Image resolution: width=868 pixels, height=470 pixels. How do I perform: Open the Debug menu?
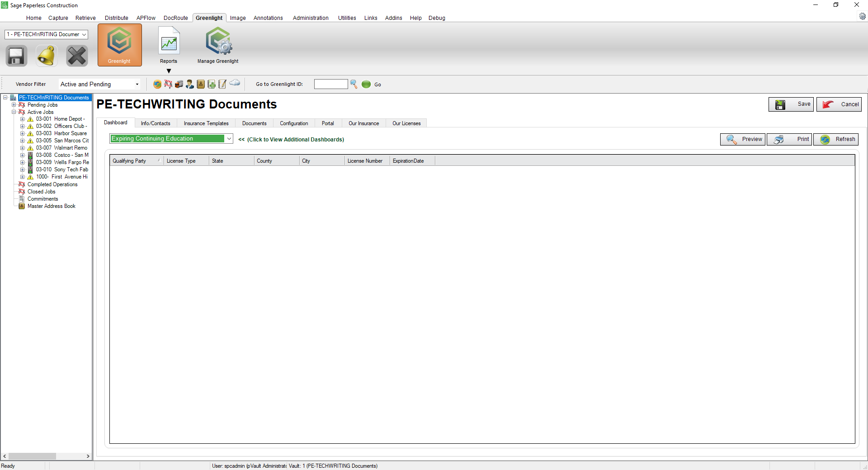click(x=437, y=18)
